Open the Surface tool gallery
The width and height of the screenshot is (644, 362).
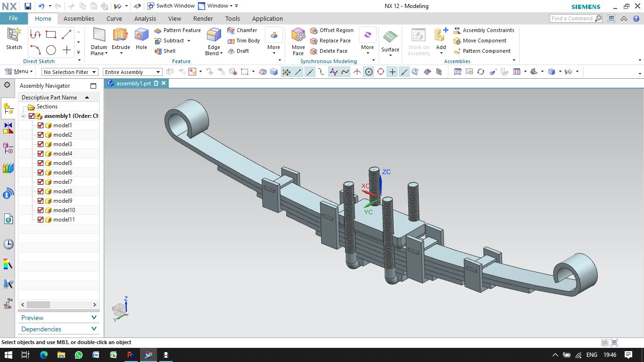[x=390, y=43]
